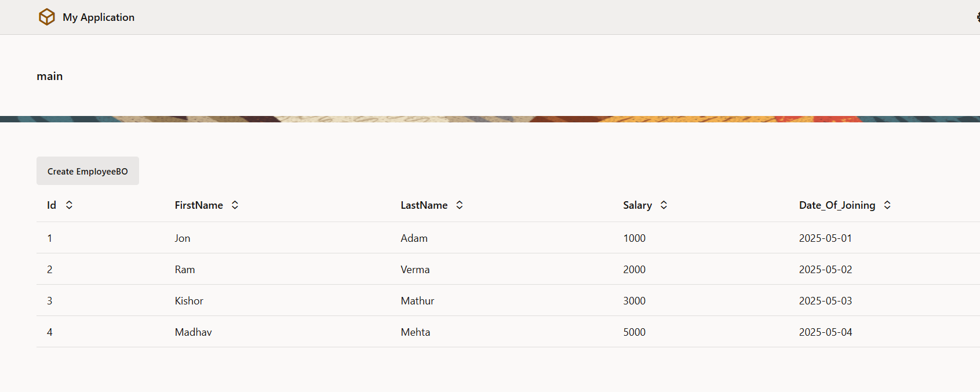Select the row with first name Jon

[183, 238]
